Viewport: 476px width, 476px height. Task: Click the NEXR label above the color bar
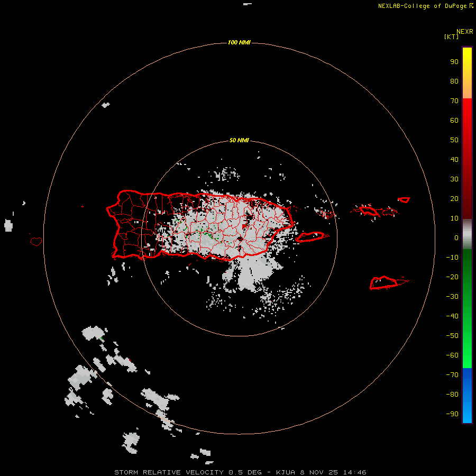pyautogui.click(x=465, y=32)
